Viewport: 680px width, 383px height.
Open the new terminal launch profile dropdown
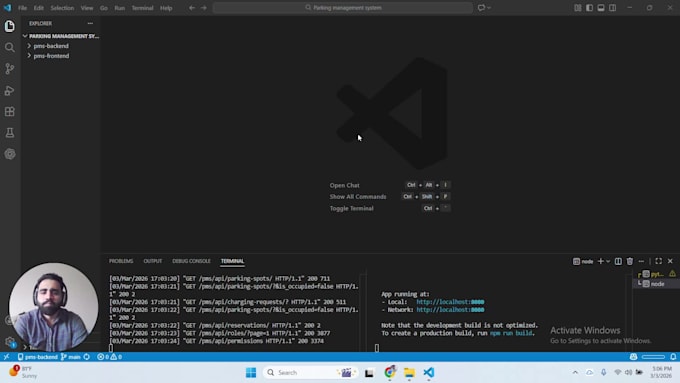(608, 261)
